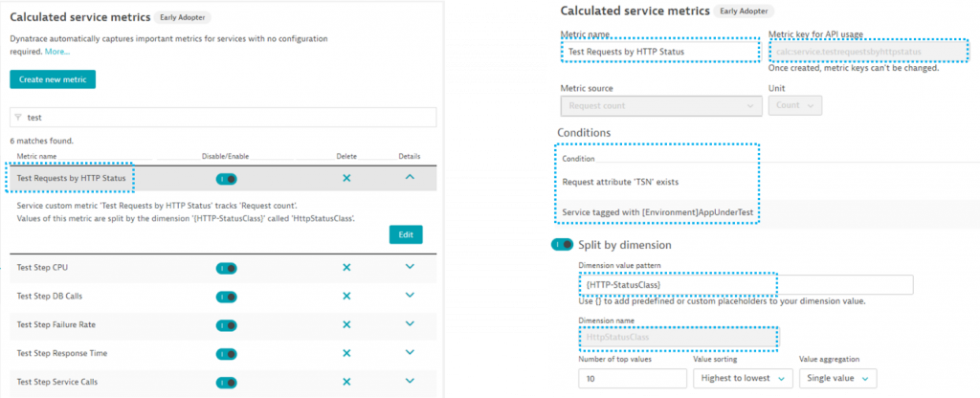Click Create new metric button
The width and height of the screenshot is (980, 398).
[x=53, y=79]
